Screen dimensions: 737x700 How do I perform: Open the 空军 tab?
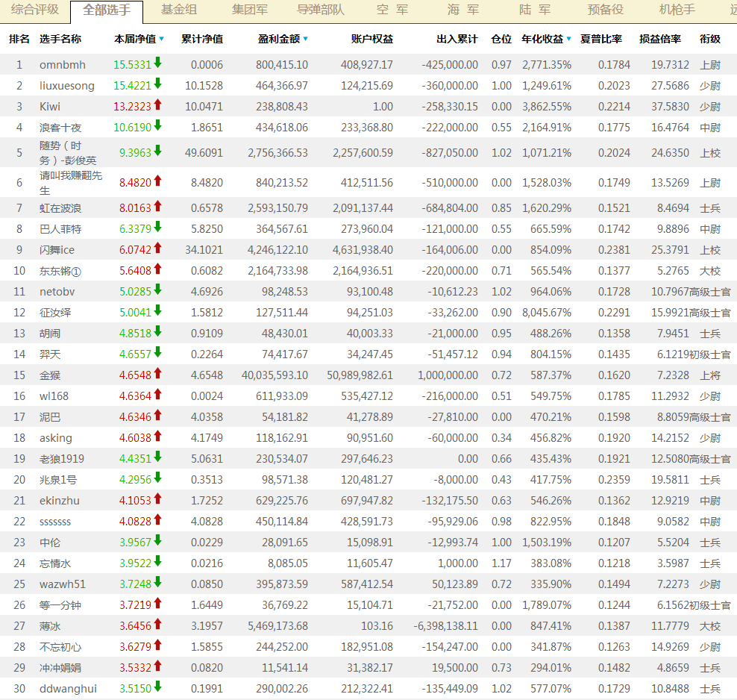click(x=392, y=10)
